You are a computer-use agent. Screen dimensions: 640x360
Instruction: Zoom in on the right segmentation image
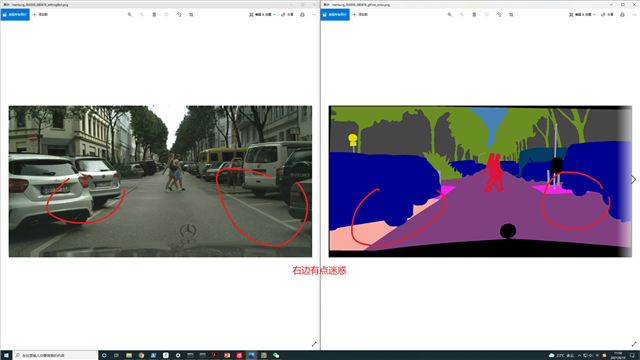[x=450, y=15]
